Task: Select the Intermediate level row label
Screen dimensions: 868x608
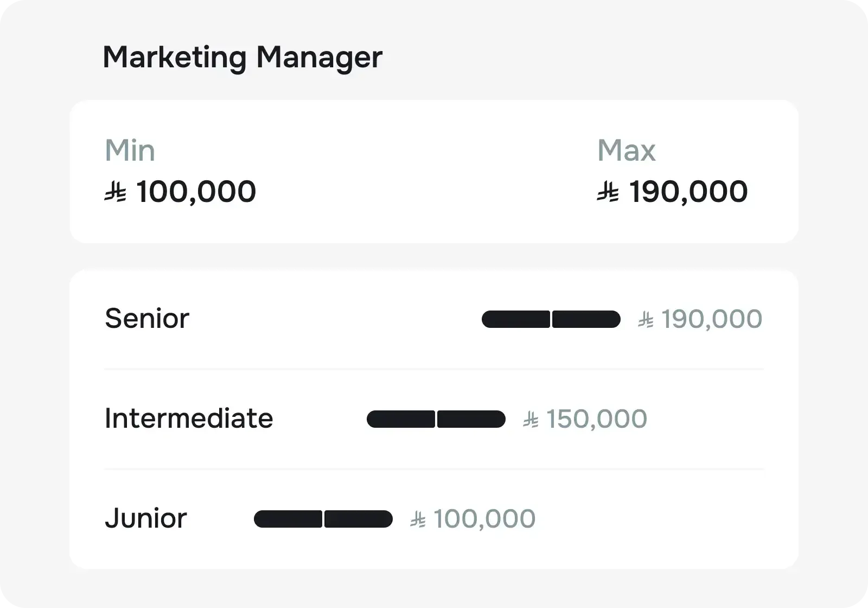Action: [x=189, y=419]
